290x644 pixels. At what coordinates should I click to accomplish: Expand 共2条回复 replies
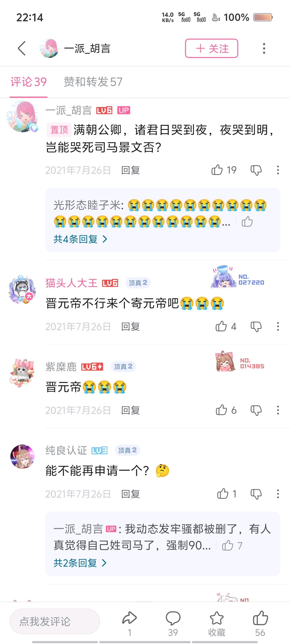(x=80, y=563)
